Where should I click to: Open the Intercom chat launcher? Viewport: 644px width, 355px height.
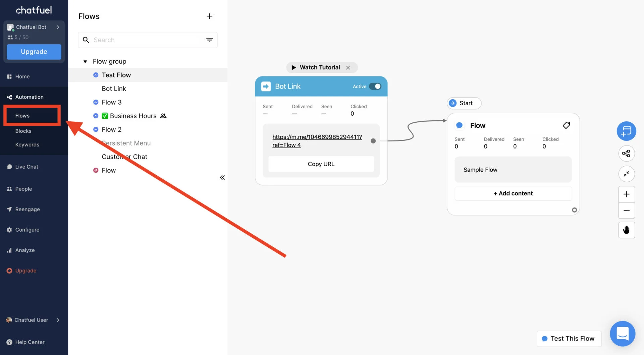click(x=623, y=334)
